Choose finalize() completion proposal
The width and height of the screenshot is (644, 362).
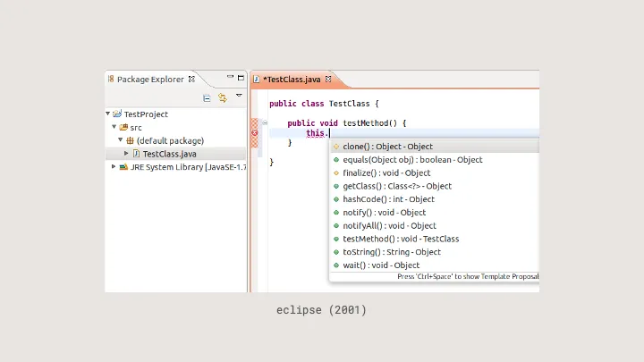click(x=435, y=173)
